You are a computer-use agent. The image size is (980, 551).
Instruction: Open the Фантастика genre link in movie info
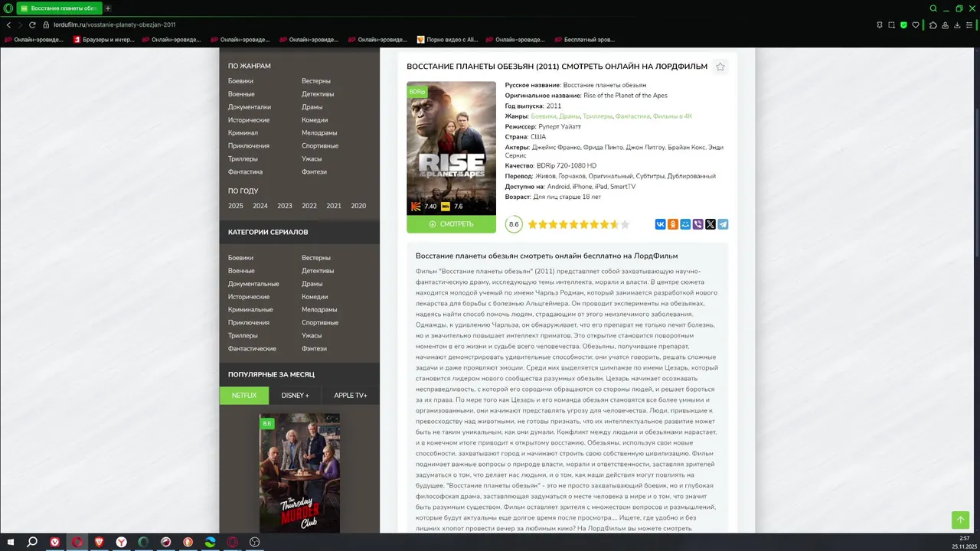pyautogui.click(x=632, y=116)
